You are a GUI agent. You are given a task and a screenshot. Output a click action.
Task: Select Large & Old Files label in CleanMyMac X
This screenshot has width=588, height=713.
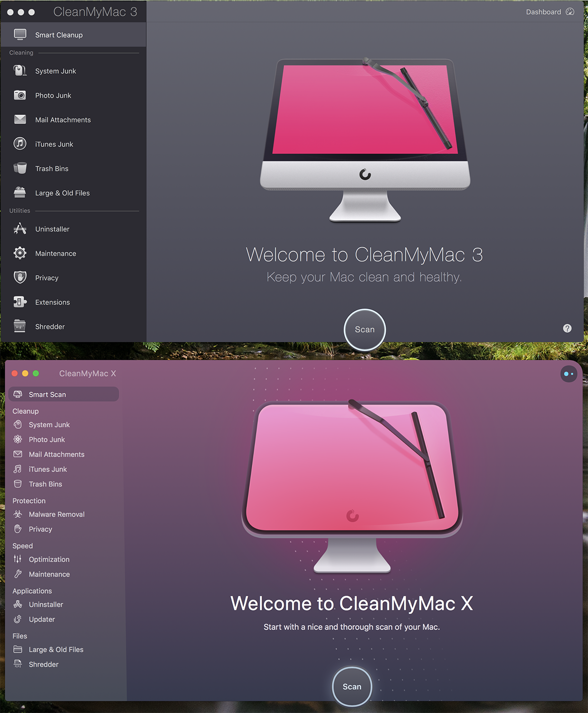coord(56,649)
